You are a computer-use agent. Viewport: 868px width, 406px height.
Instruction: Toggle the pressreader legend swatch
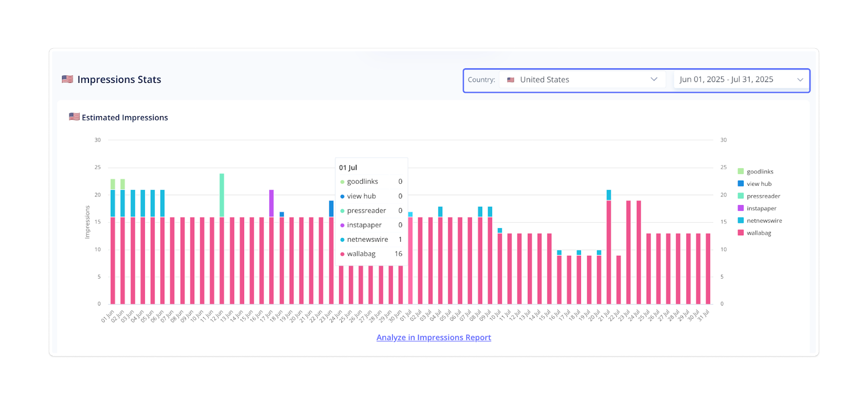(741, 196)
